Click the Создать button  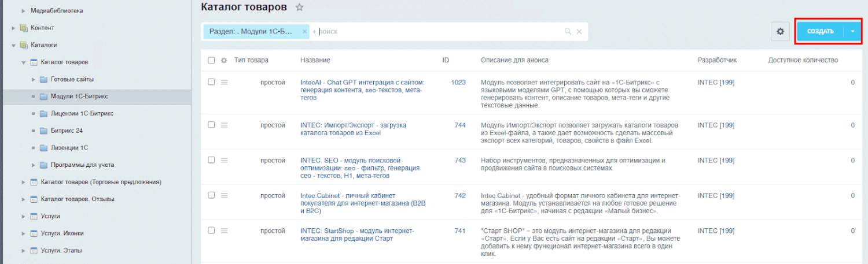point(820,31)
